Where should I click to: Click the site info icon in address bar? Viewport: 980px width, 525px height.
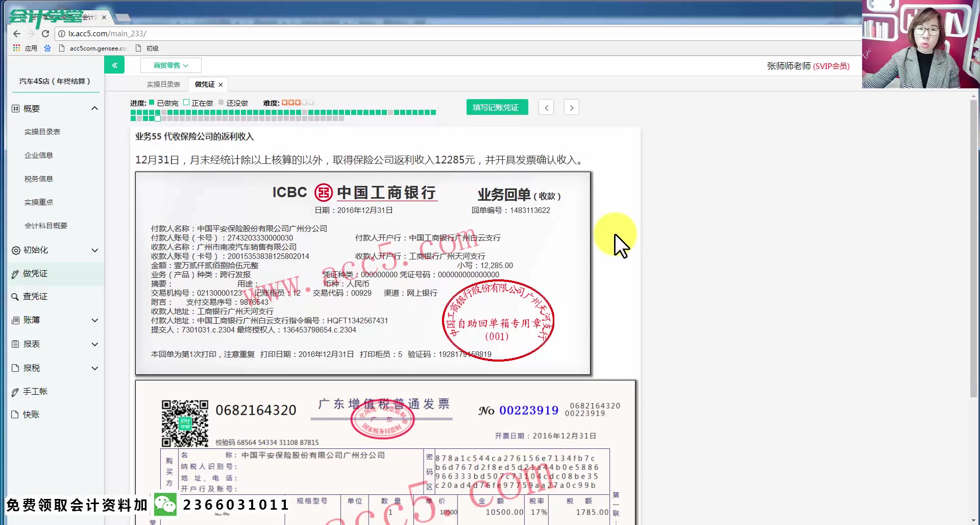pyautogui.click(x=62, y=34)
